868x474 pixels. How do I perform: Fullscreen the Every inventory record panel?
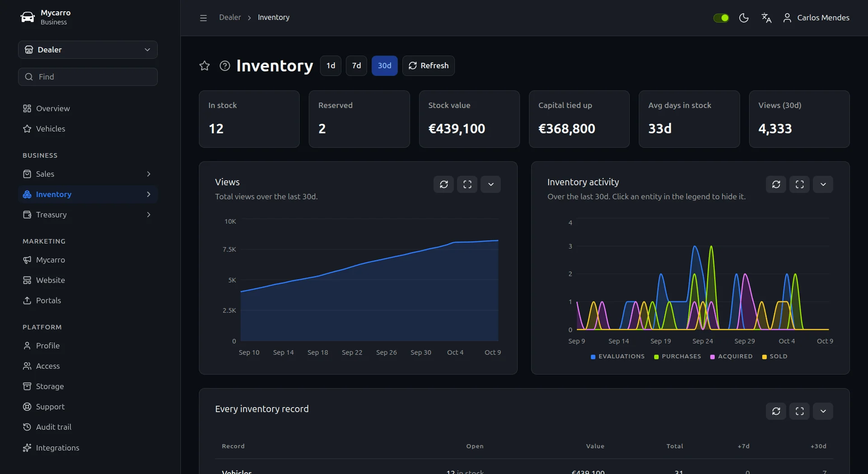point(800,411)
